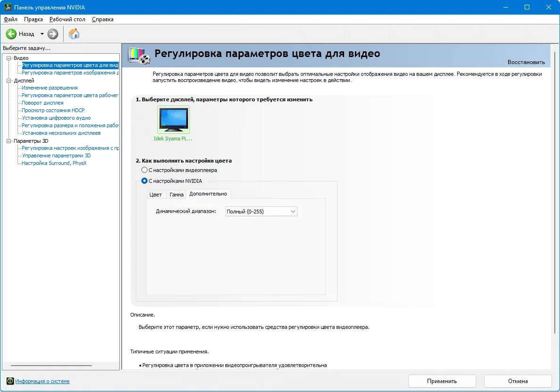Select С настройками видеоплеера radio button
This screenshot has height=392, width=560.
coord(144,170)
